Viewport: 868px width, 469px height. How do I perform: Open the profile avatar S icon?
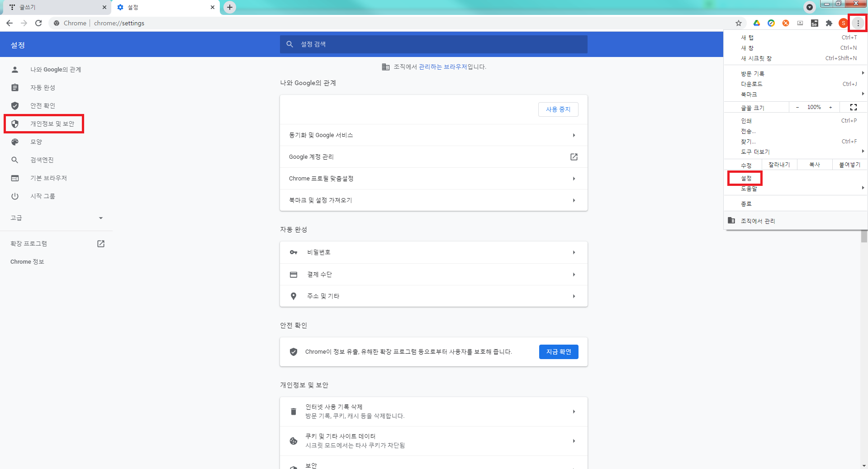(843, 23)
